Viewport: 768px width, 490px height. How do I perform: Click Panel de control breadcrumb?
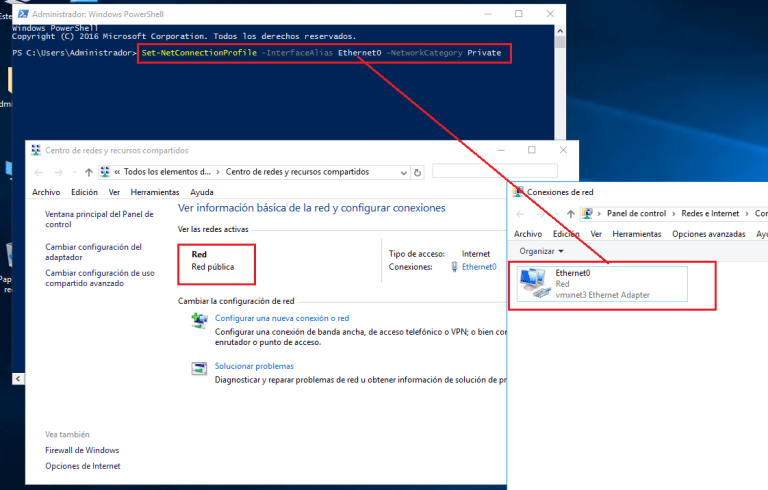(636, 213)
